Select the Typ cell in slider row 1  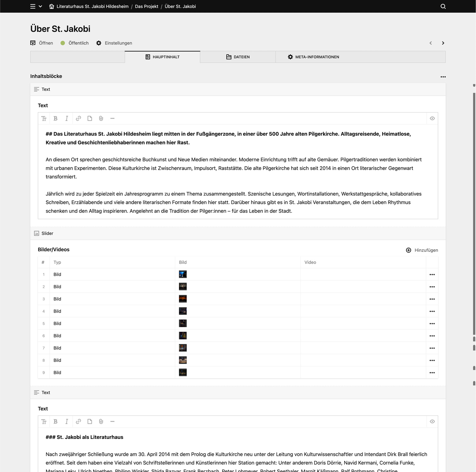pyautogui.click(x=112, y=274)
